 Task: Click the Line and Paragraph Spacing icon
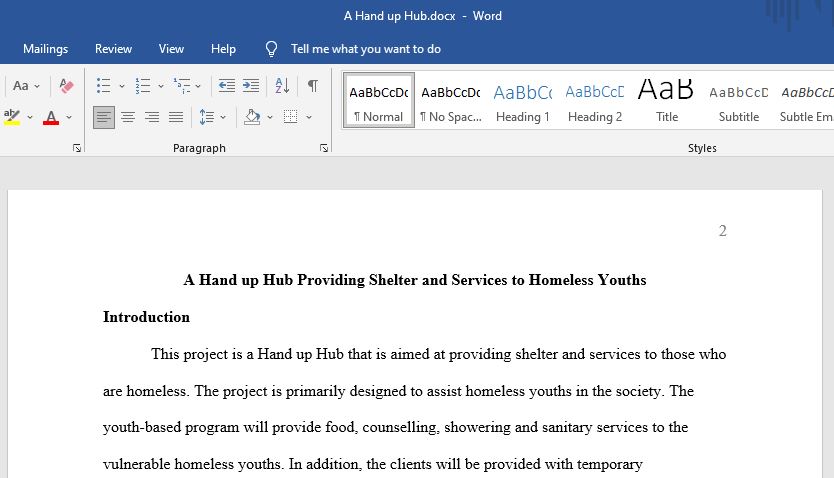[x=206, y=117]
